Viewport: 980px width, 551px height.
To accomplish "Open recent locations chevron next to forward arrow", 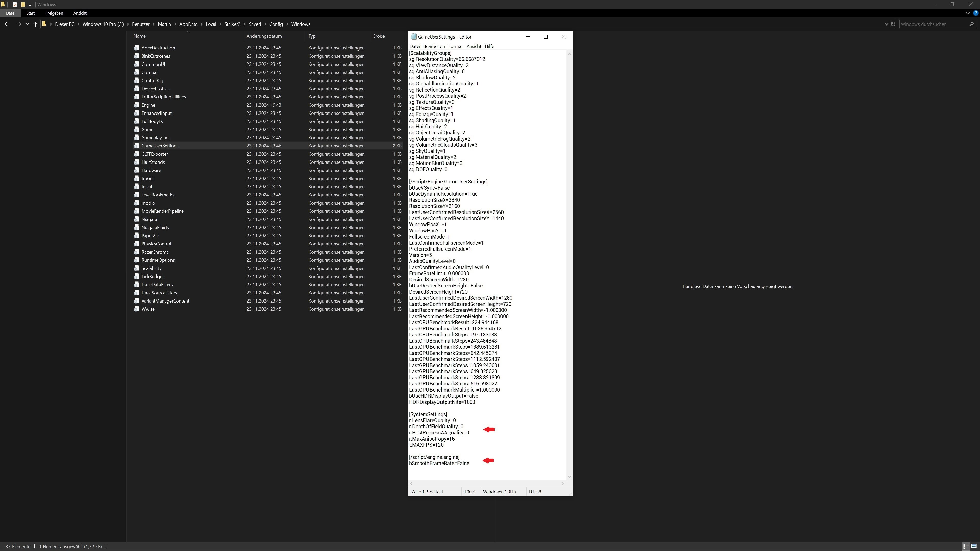I will [x=27, y=24].
